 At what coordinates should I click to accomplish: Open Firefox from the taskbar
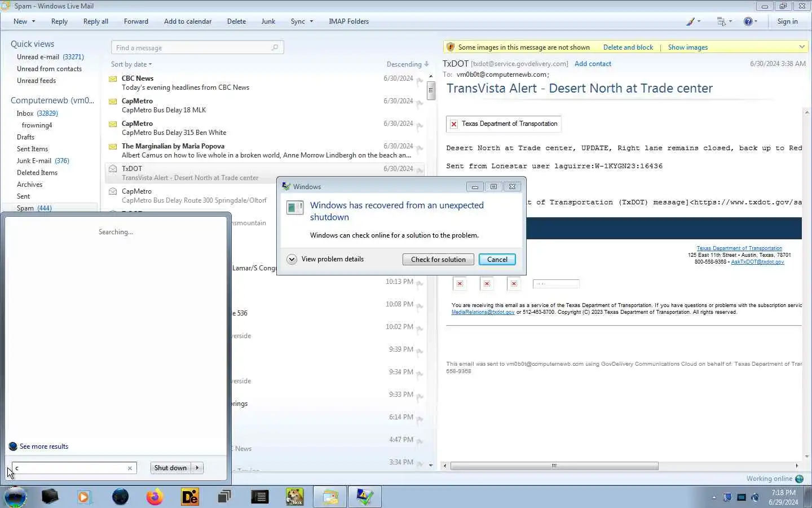point(155,497)
